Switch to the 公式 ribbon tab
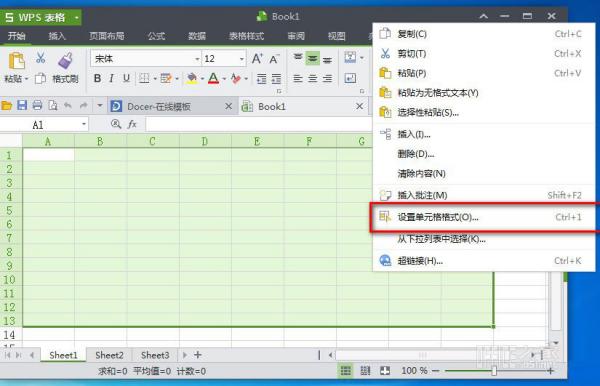The width and height of the screenshot is (600, 386). [156, 36]
